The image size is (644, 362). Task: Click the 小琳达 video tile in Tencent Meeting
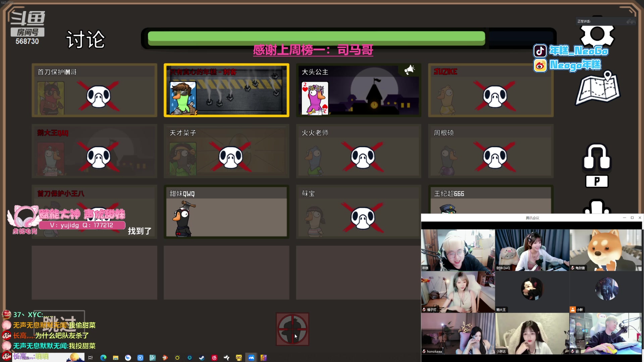532,334
